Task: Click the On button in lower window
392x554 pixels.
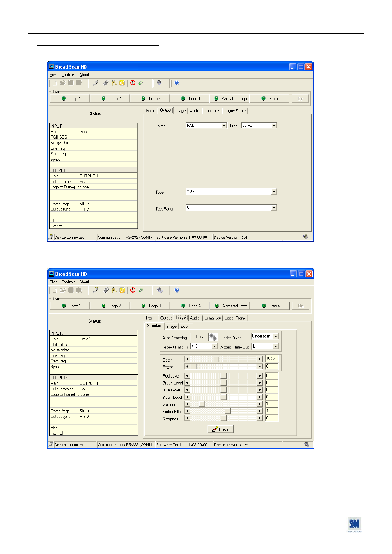Action: [x=300, y=306]
